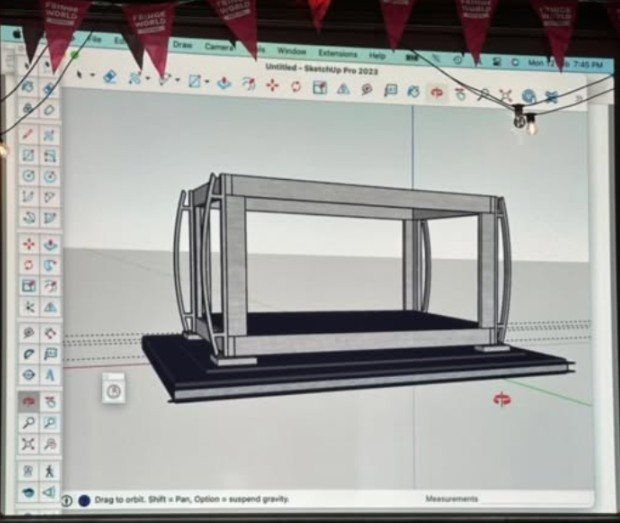This screenshot has width=620, height=523.
Task: Select the Pan tool in left toolset
Action: 49,402
